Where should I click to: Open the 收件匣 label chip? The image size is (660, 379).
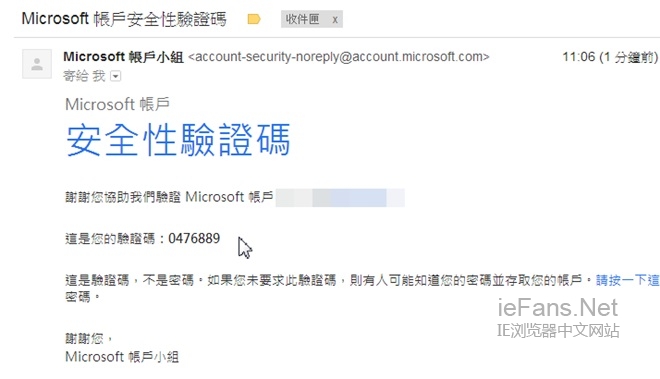[x=303, y=19]
